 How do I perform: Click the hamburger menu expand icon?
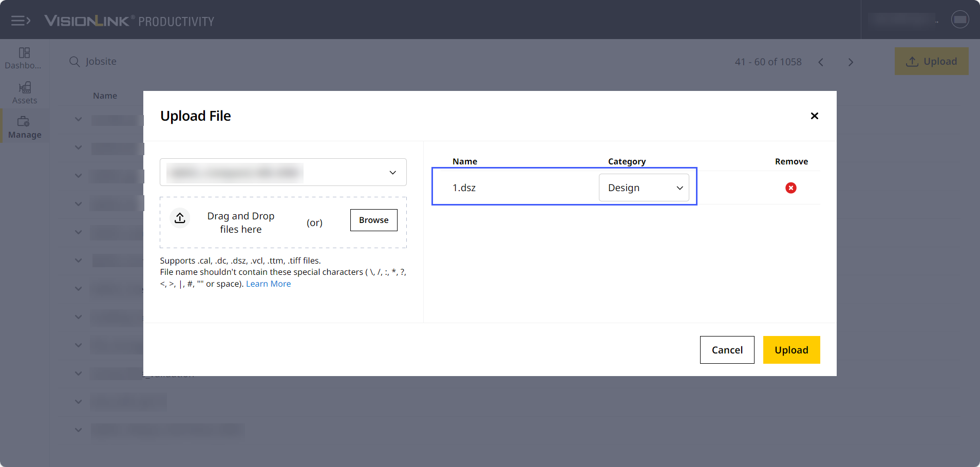coord(21,21)
